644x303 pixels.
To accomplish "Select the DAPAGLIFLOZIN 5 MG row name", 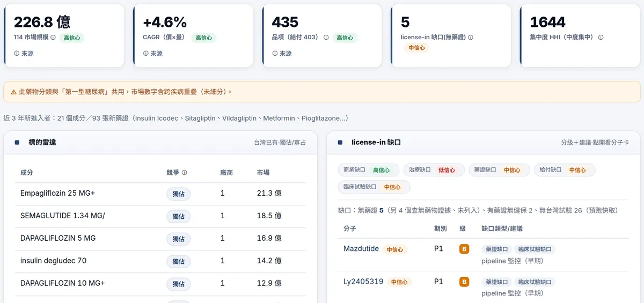I will click(x=58, y=238).
